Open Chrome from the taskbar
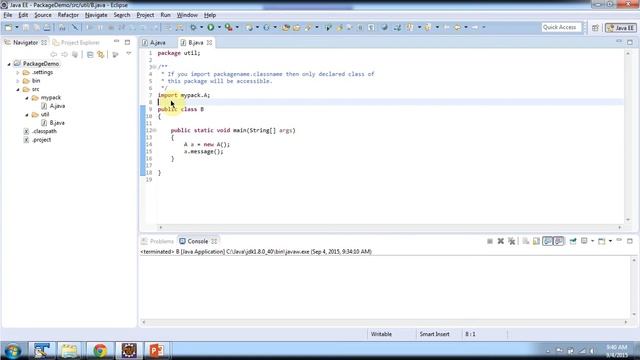Screen dimensions: 640x360 100,351
